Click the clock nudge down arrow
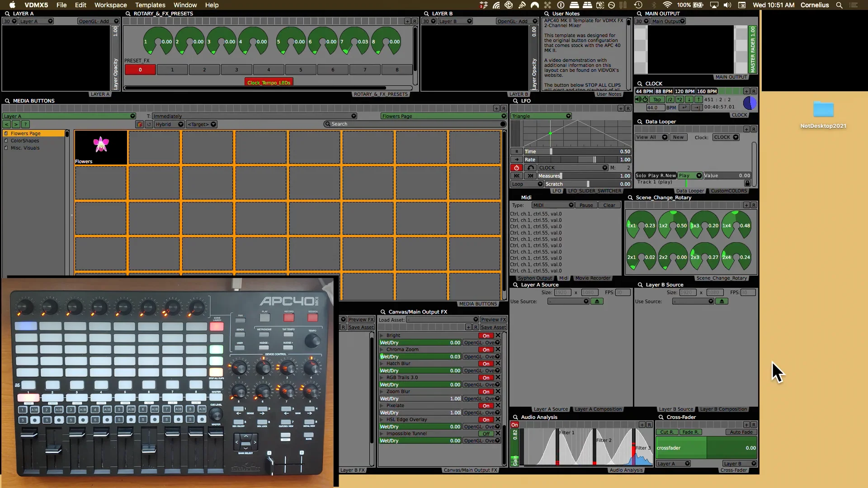The width and height of the screenshot is (868, 488). (x=689, y=99)
